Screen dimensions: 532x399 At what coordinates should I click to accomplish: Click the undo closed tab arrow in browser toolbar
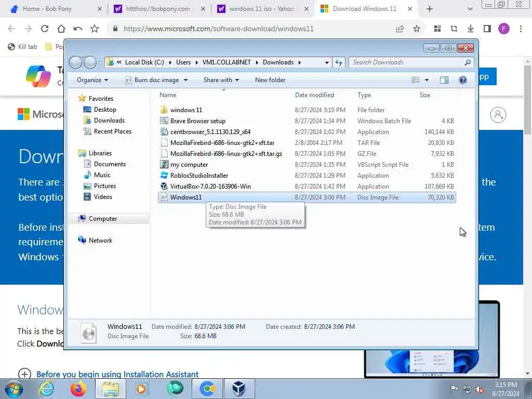tap(78, 29)
